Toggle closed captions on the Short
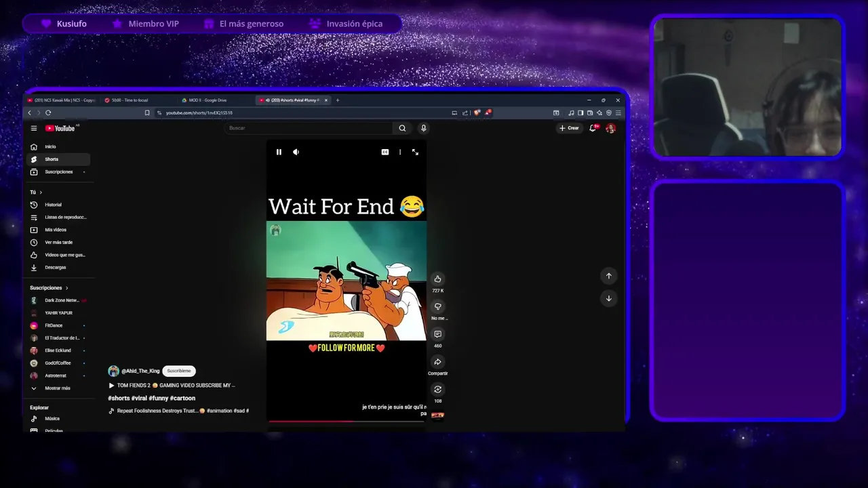 coord(384,152)
